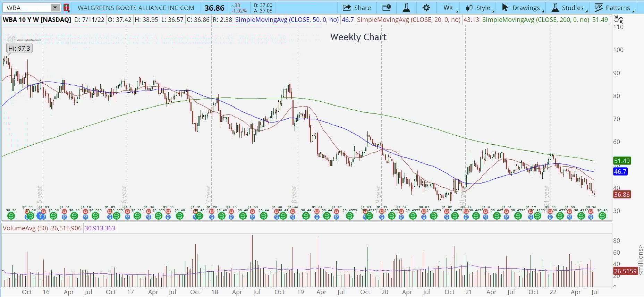Click the WALGREENS BOOTS ALLIANCE INC COM name
Screen dimensions: 644x297
click(x=136, y=8)
